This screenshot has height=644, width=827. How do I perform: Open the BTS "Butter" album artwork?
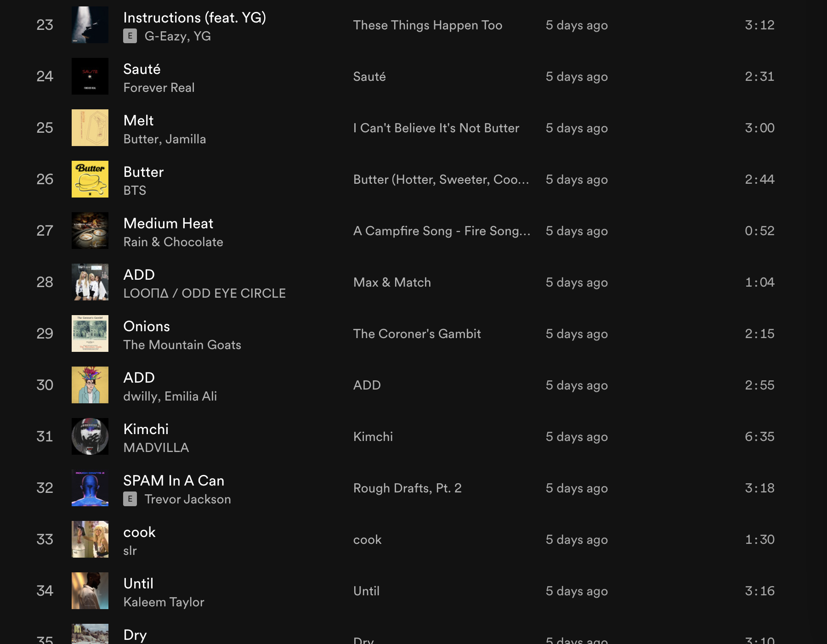click(90, 179)
